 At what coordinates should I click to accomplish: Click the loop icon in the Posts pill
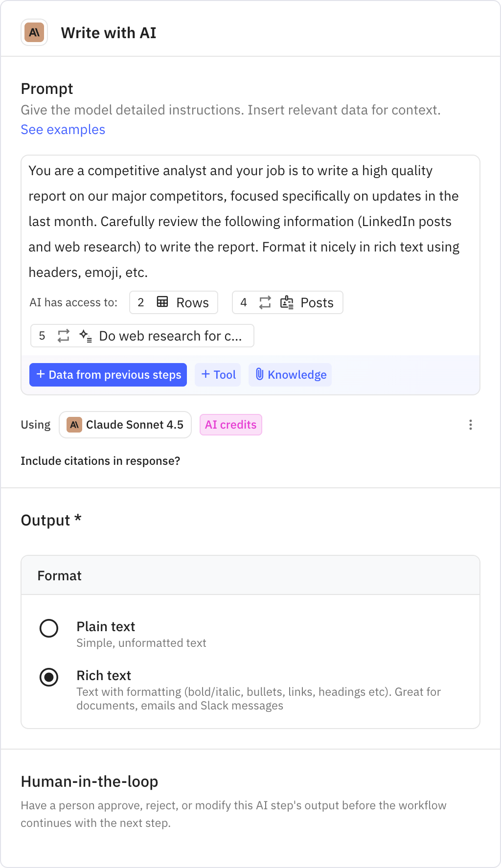coord(265,302)
